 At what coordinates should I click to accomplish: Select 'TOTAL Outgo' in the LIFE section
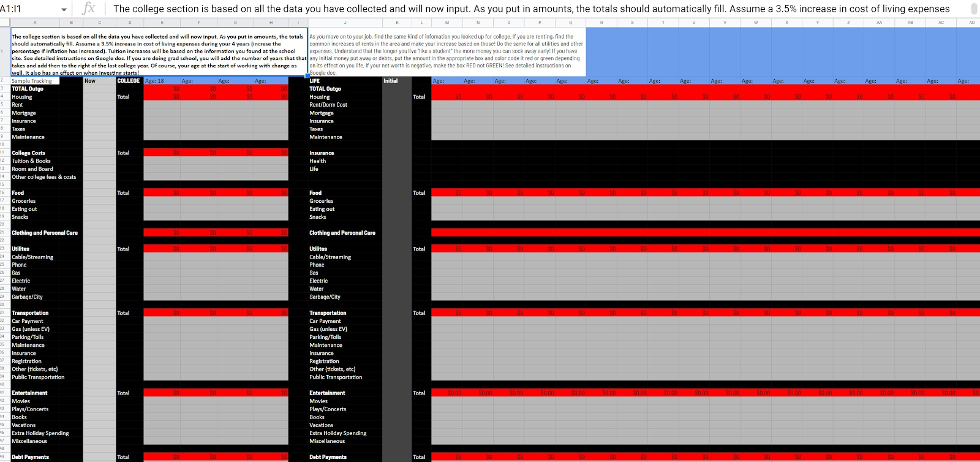pyautogui.click(x=325, y=89)
